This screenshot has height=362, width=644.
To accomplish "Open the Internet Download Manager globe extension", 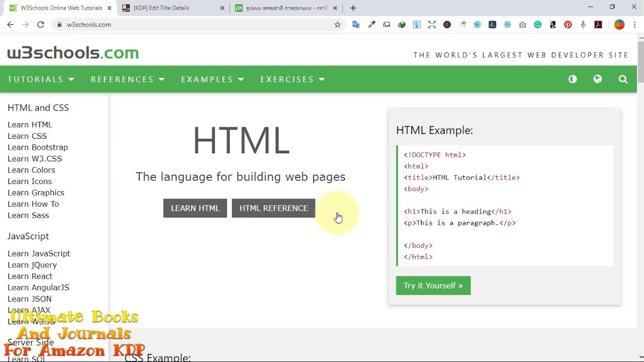I will [401, 25].
